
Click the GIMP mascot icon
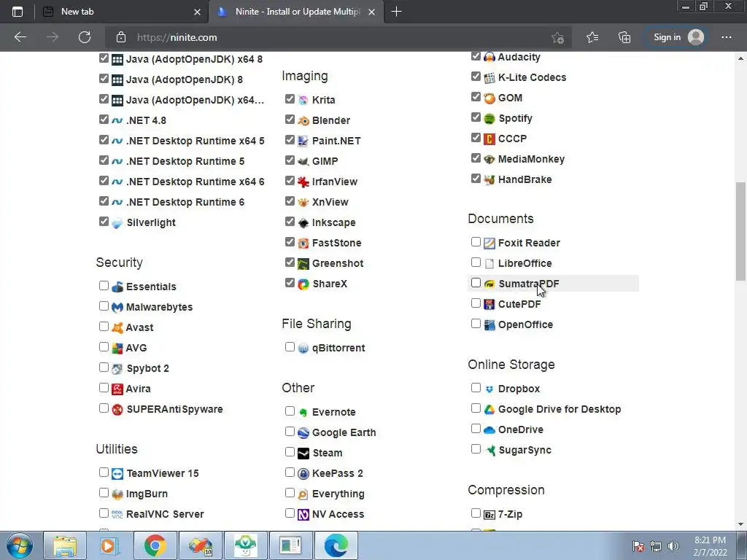(x=303, y=161)
